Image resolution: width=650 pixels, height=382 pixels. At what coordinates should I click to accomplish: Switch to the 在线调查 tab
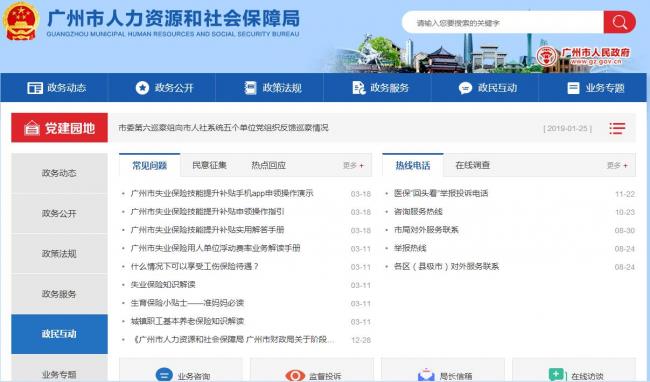[x=473, y=165]
